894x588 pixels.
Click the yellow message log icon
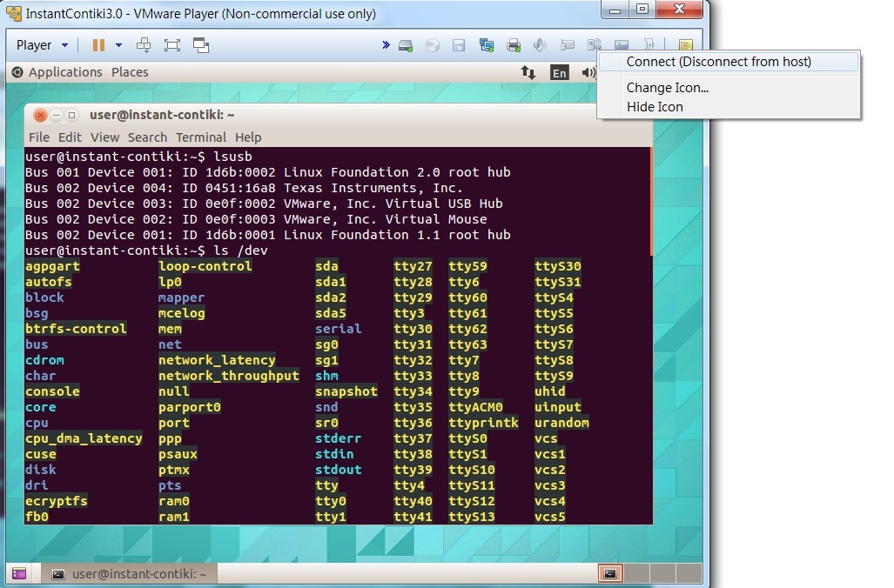[x=685, y=44]
